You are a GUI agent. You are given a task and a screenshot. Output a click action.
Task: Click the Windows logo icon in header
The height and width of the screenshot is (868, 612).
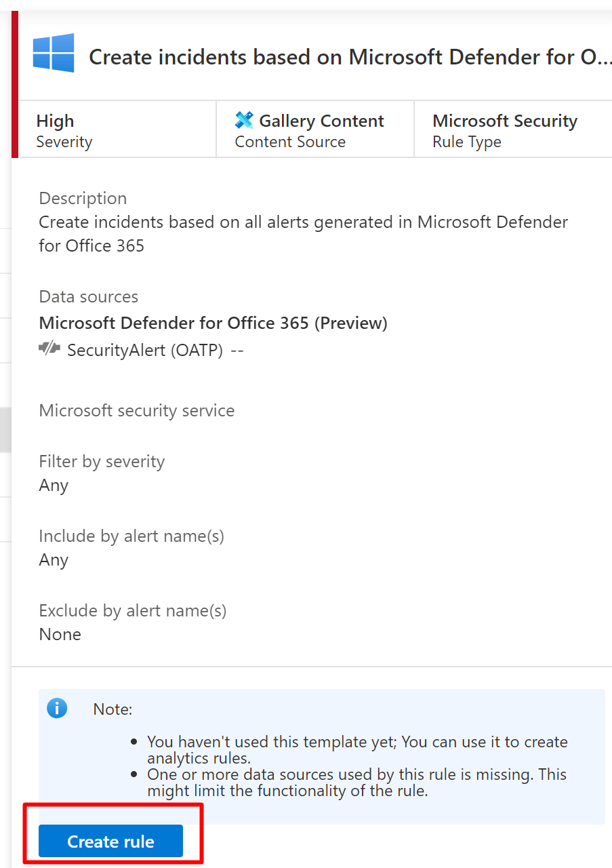[54, 53]
